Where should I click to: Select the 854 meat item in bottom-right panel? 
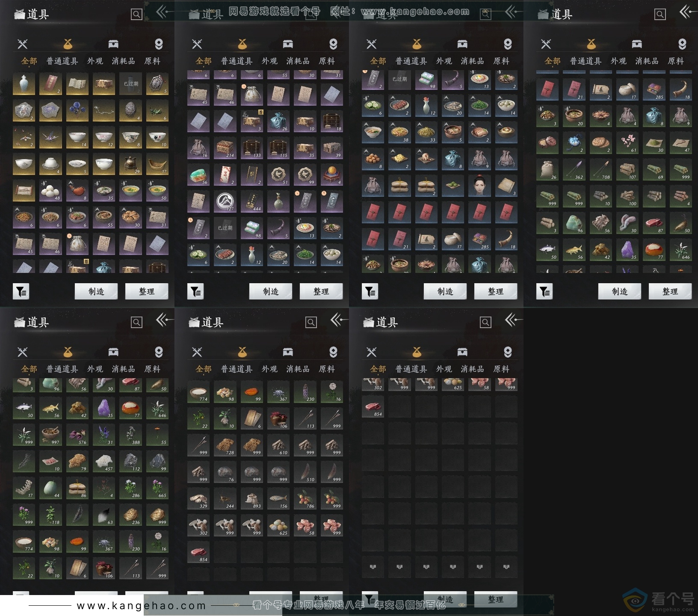(x=373, y=406)
